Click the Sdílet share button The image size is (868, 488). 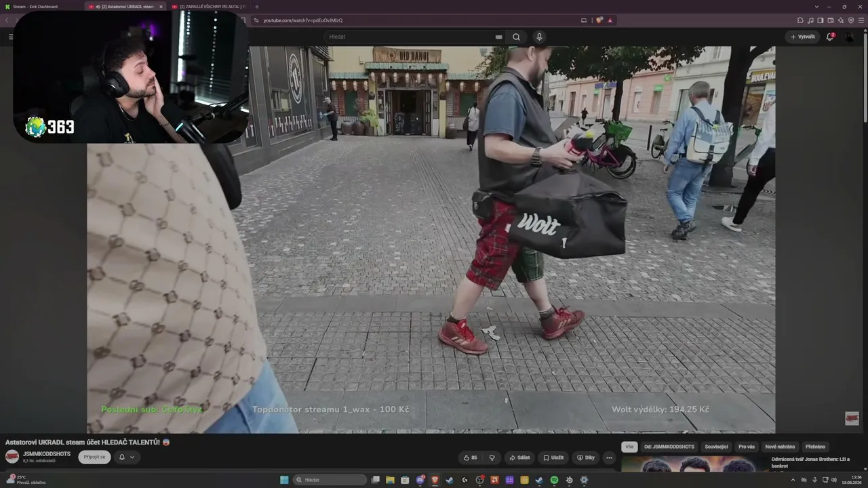(519, 457)
